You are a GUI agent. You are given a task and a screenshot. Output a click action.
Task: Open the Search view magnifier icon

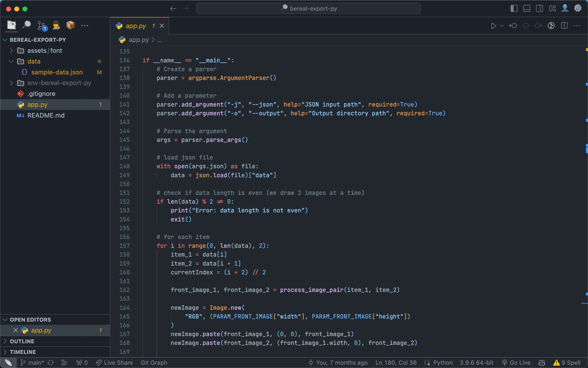point(27,25)
